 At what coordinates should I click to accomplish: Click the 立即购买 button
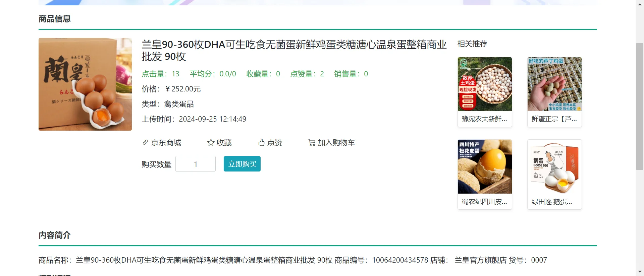[242, 164]
